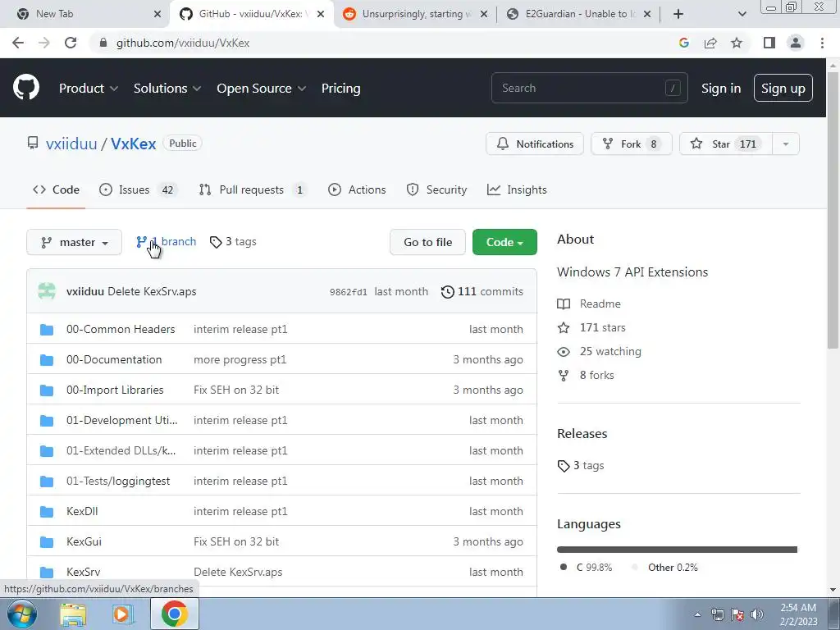840x630 pixels.
Task: Switch to the Insights tab
Action: (517, 189)
